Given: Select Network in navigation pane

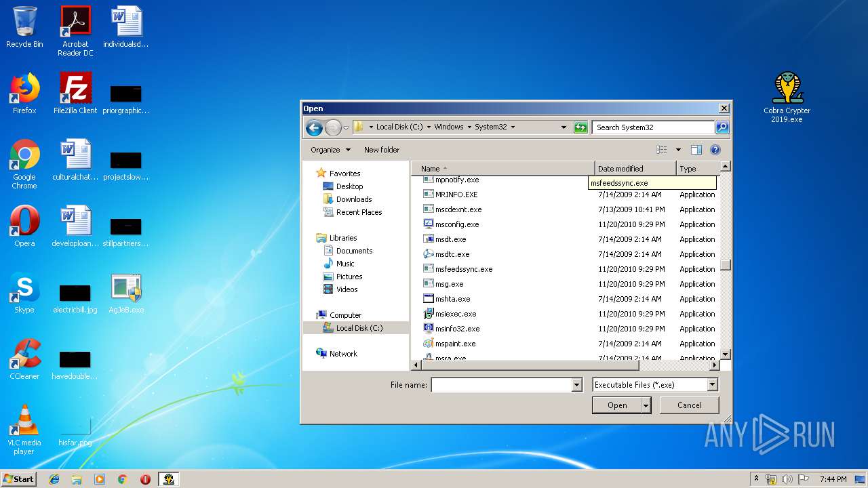Looking at the screenshot, I should [x=343, y=354].
